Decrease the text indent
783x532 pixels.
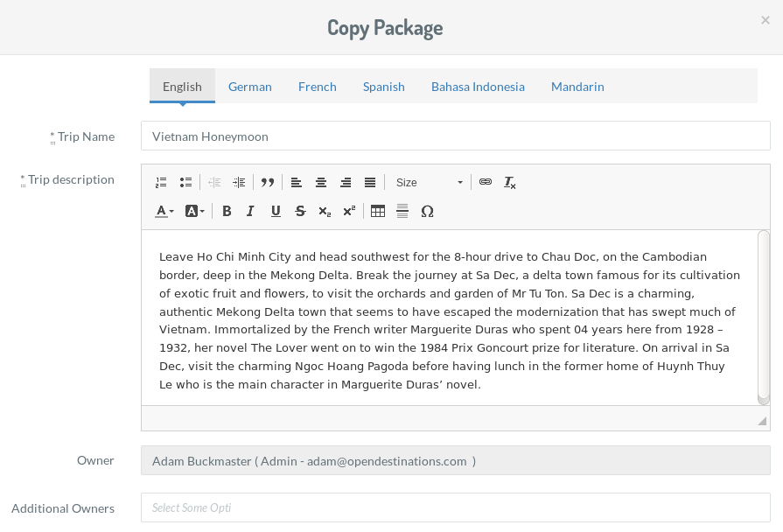(214, 182)
